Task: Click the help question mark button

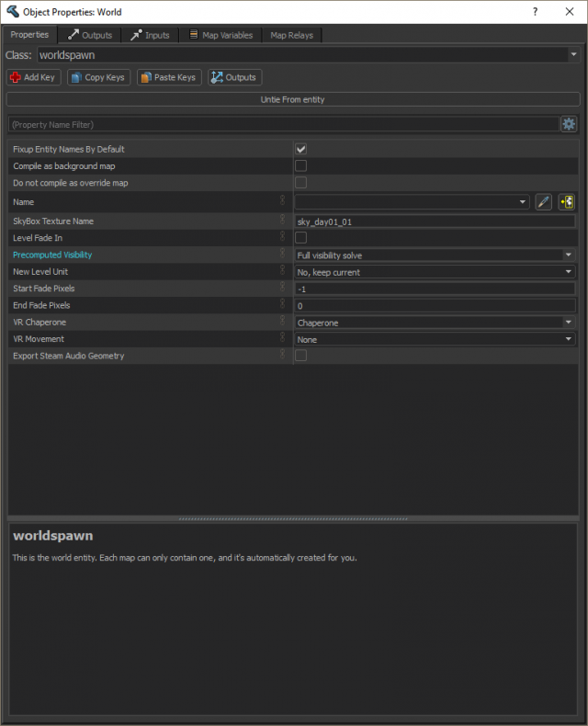Action: (x=536, y=11)
